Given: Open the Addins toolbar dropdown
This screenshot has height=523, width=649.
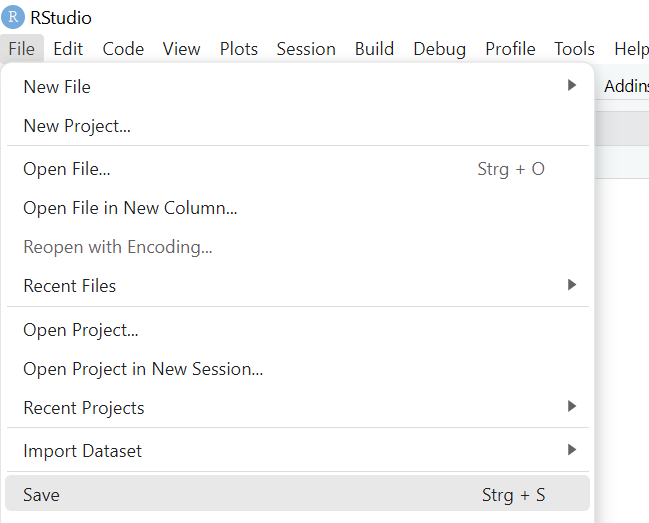Looking at the screenshot, I should (x=626, y=86).
